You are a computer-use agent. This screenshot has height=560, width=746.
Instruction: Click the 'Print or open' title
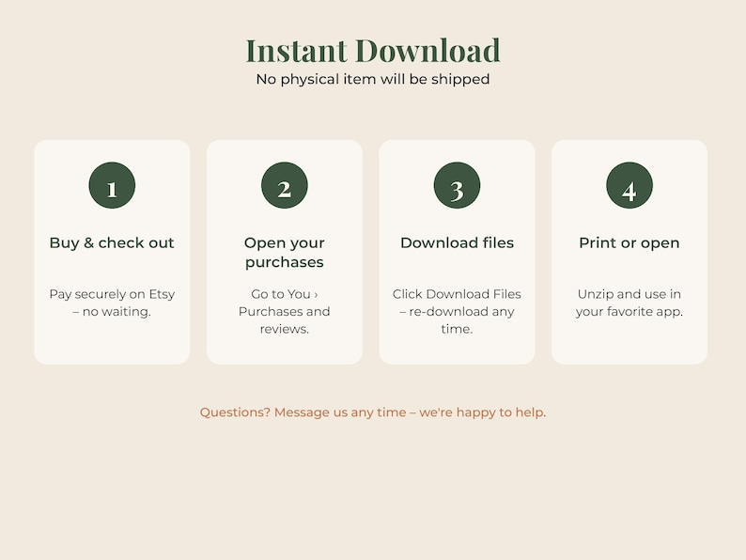point(629,243)
